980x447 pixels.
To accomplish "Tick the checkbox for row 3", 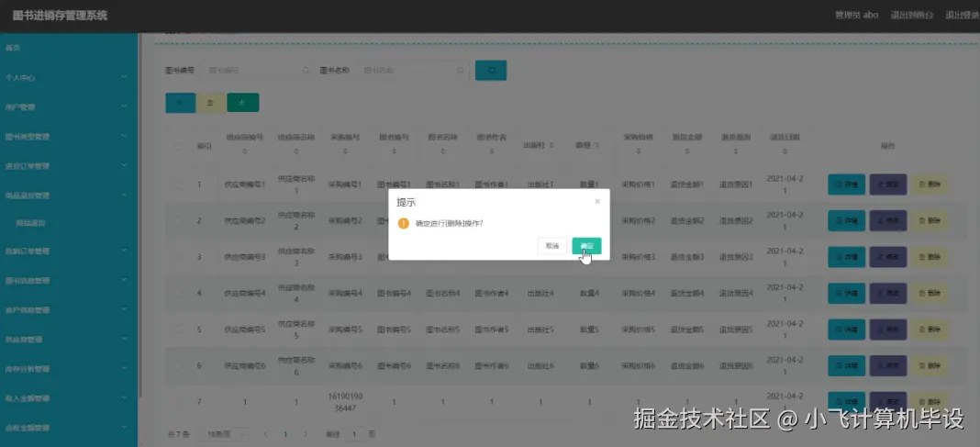I will 178,257.
